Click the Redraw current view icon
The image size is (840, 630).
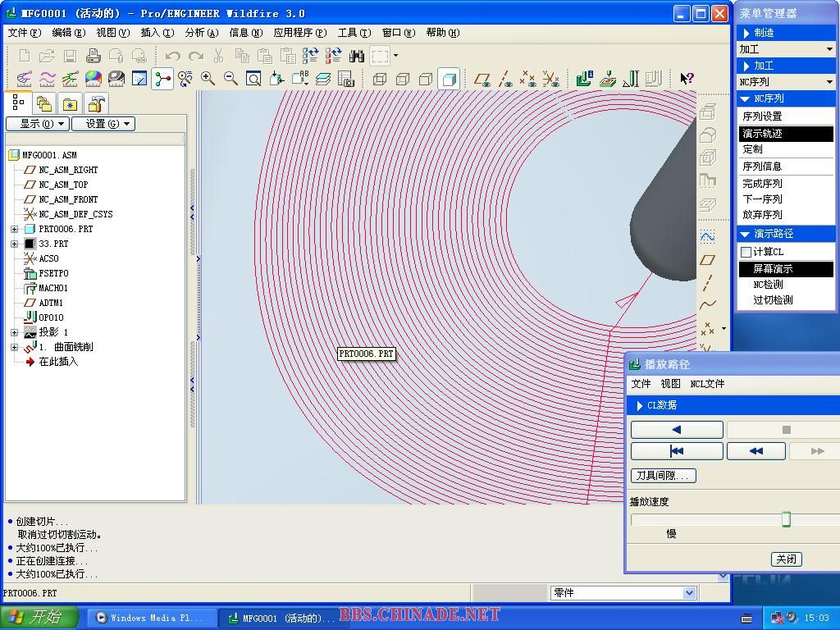pos(139,79)
